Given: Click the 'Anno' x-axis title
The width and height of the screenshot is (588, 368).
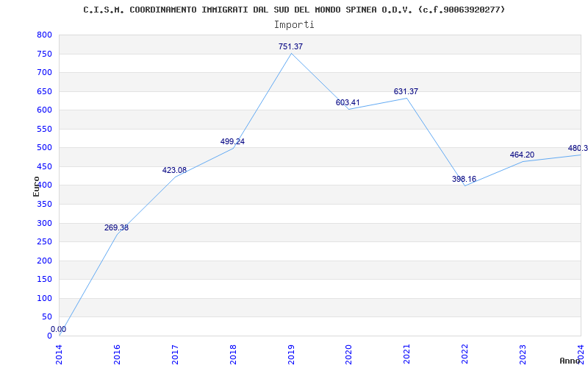Looking at the screenshot, I should (x=570, y=361).
